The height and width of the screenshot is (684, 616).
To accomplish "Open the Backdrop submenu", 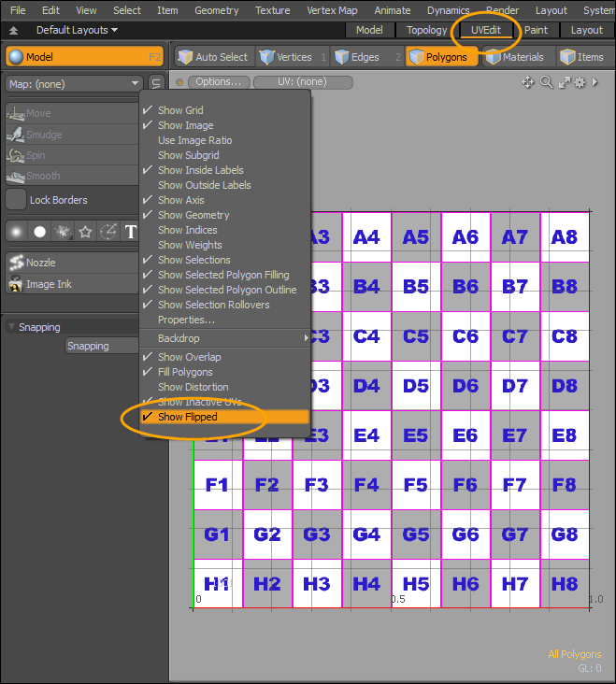I will pos(224,338).
